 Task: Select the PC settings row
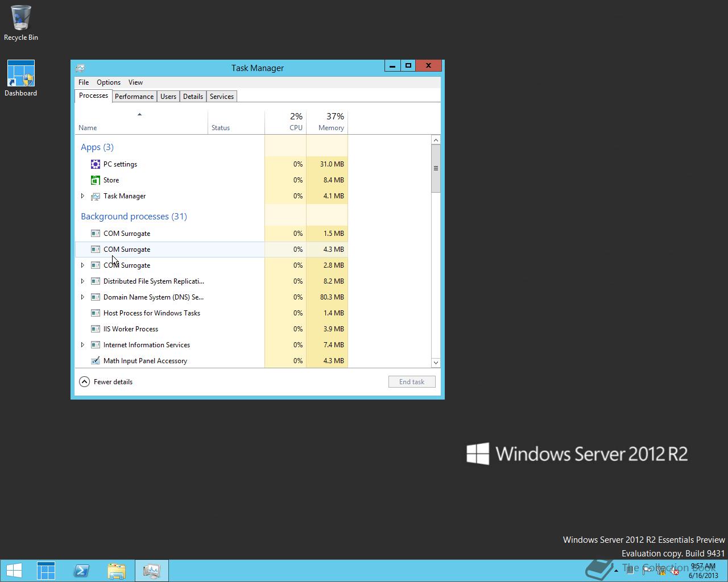coord(212,164)
